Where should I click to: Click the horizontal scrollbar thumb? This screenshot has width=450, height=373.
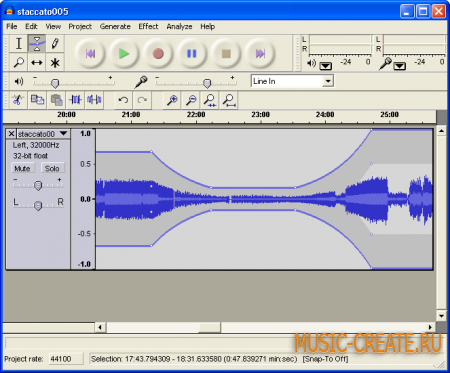click(x=210, y=327)
